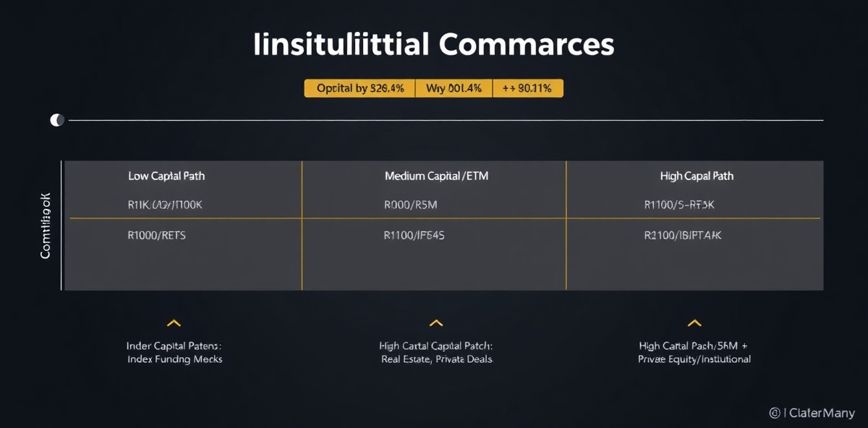Screen dimensions: 868x428
Task: Select the R1100/IFE4S cell
Action: (x=414, y=236)
